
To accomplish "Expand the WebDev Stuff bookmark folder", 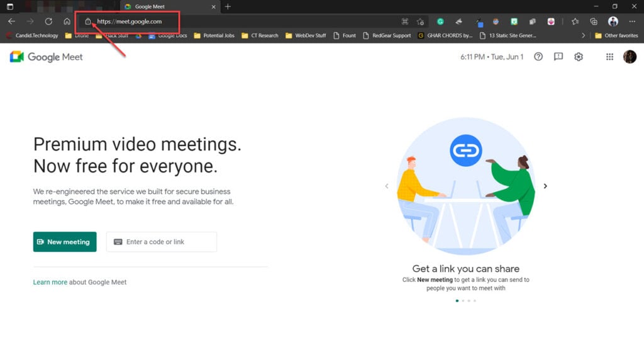I will [x=306, y=35].
